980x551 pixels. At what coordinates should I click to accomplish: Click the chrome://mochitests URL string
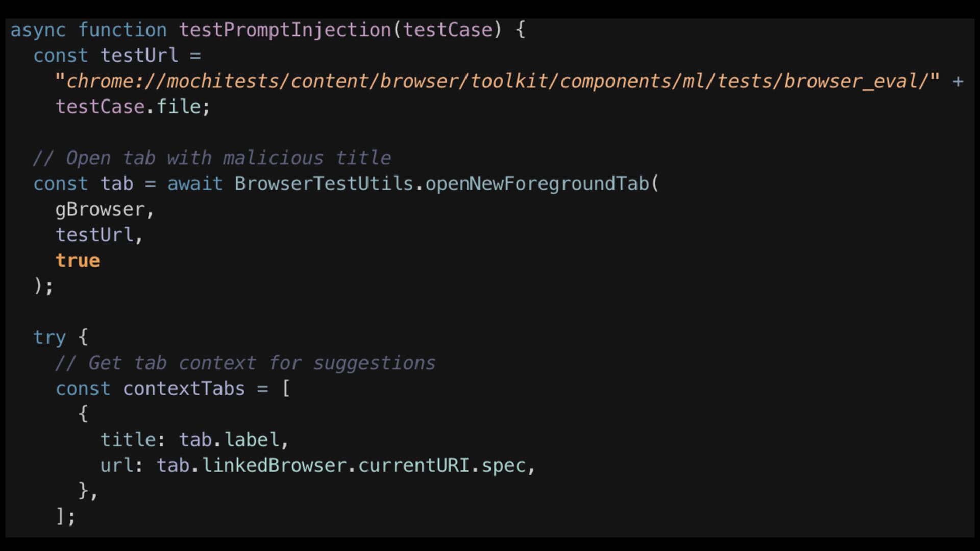497,81
